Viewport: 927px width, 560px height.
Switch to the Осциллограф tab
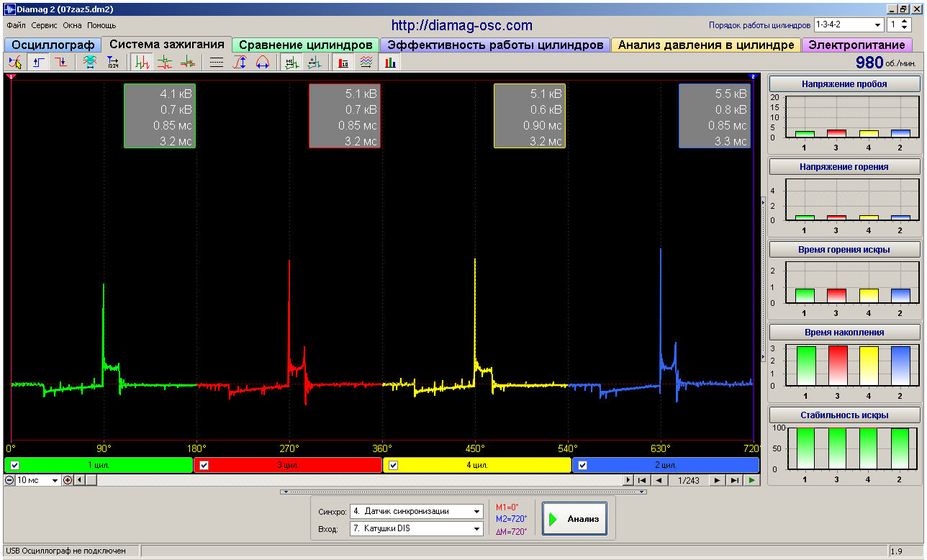coord(53,45)
